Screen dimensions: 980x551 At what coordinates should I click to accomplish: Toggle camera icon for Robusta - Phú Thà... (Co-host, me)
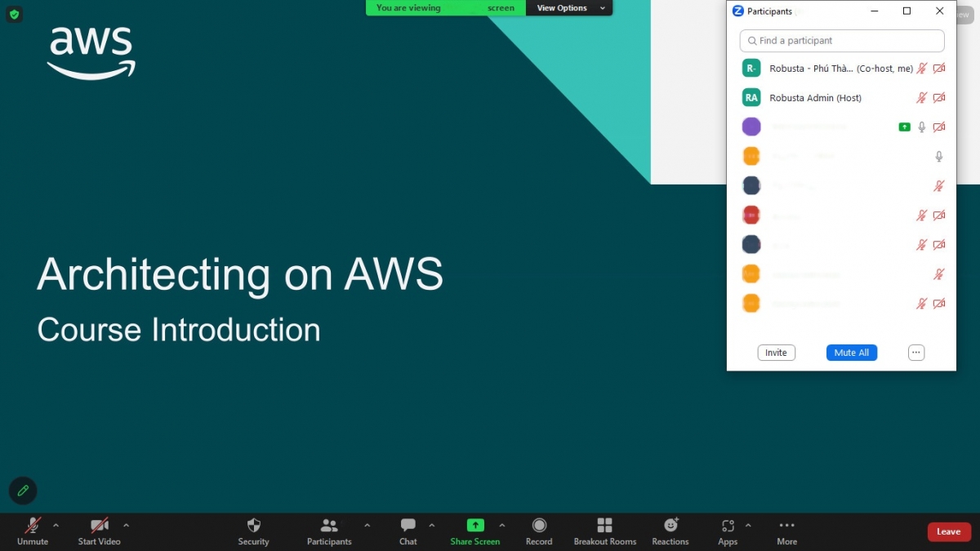(939, 69)
